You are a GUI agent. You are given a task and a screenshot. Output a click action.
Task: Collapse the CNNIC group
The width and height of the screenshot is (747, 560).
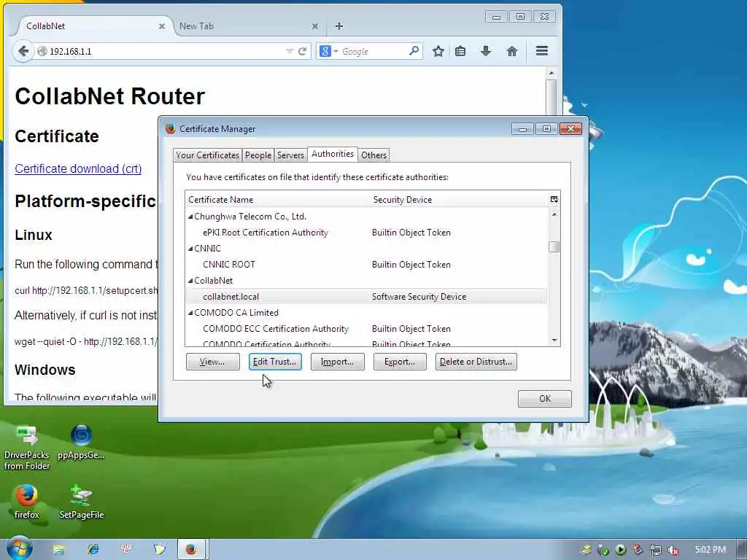pos(190,249)
